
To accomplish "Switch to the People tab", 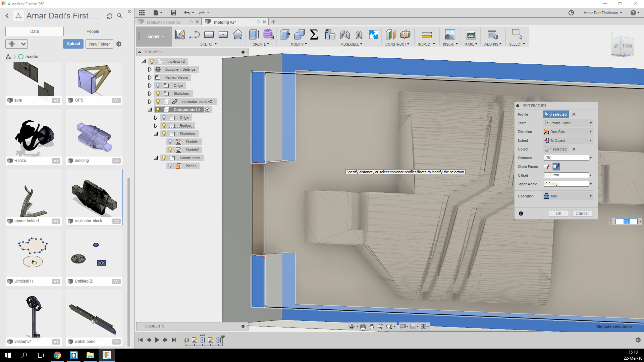I will coord(93,32).
